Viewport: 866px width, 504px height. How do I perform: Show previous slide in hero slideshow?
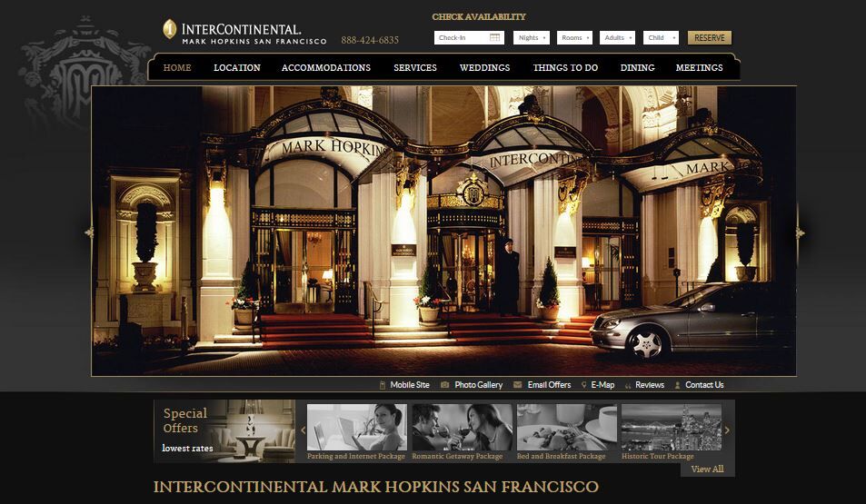(x=89, y=233)
